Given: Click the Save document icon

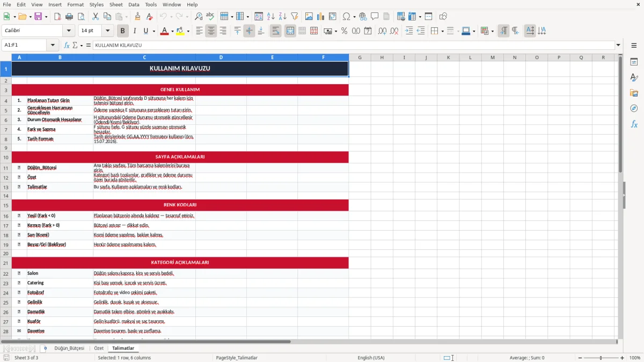Looking at the screenshot, I should pos(38,17).
